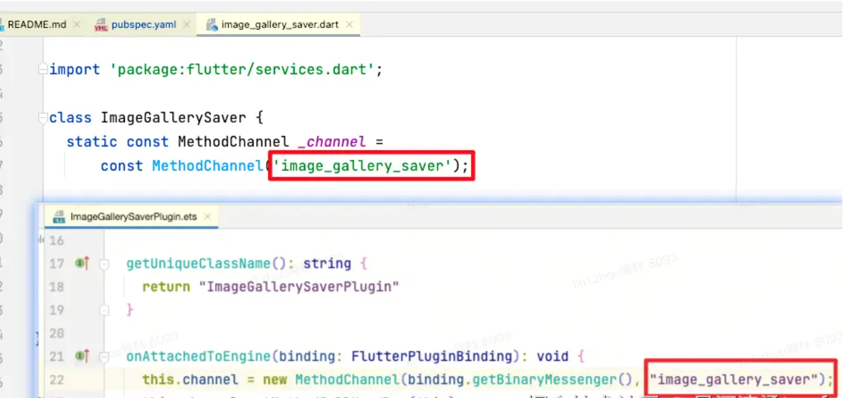Viewport: 868px width, 398px height.
Task: Close the pubspec.yaml tab
Action: (186, 25)
